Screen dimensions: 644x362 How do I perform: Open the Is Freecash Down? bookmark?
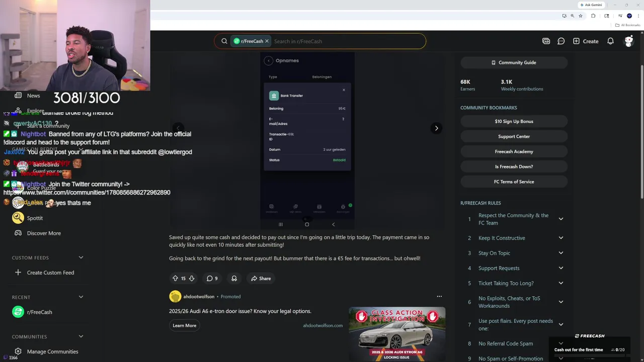point(514,166)
